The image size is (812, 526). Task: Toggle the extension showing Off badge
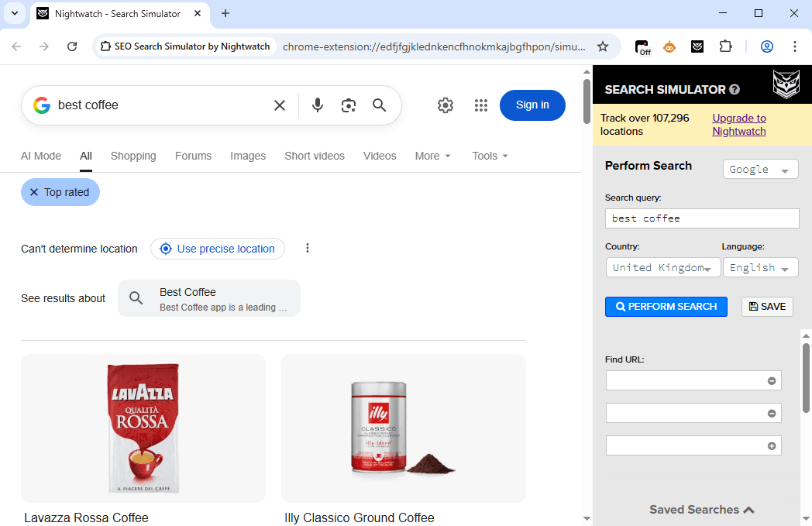point(642,46)
